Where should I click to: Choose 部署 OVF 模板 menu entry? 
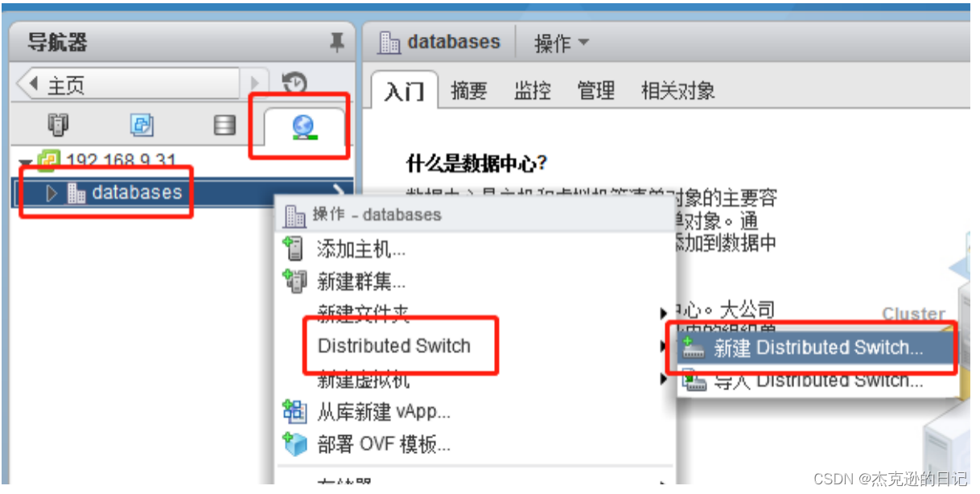coord(474,444)
